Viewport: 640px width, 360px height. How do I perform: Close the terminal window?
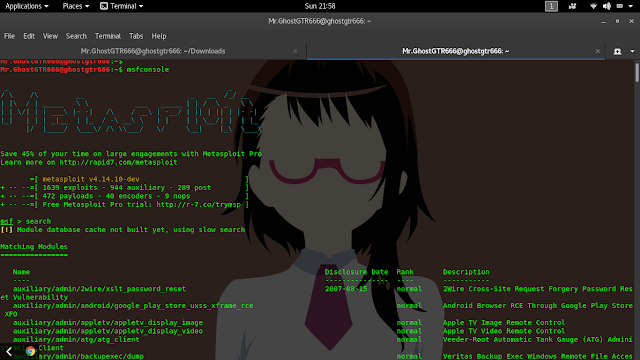point(631,21)
